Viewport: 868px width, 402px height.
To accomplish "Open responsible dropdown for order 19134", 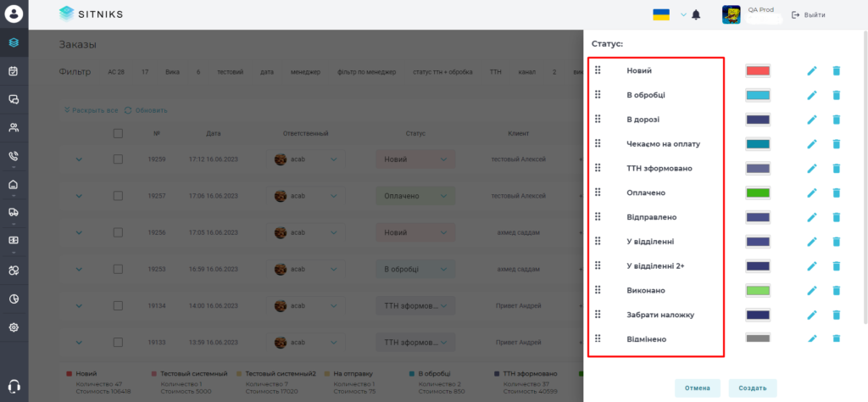I will 305,305.
